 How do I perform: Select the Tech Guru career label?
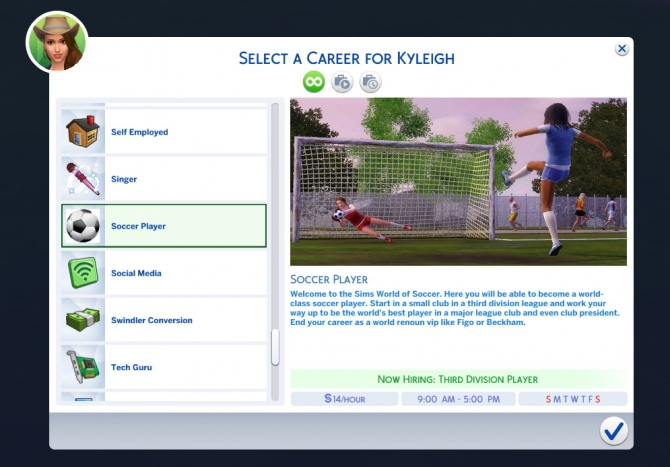tap(130, 367)
